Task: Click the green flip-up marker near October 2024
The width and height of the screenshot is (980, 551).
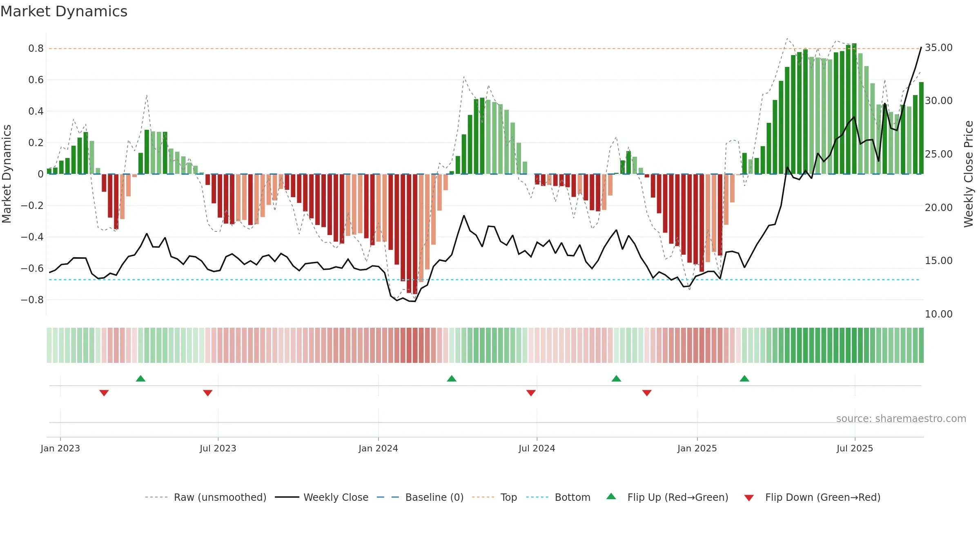Action: click(617, 378)
